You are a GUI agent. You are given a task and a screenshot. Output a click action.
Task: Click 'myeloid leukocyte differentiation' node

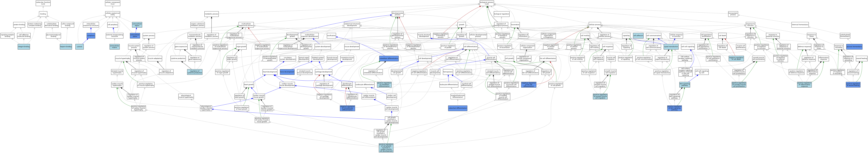pos(458,97)
